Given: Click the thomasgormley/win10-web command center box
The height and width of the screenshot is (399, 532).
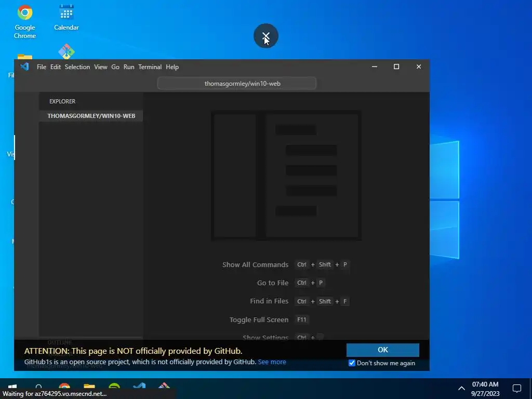Looking at the screenshot, I should coord(237,84).
